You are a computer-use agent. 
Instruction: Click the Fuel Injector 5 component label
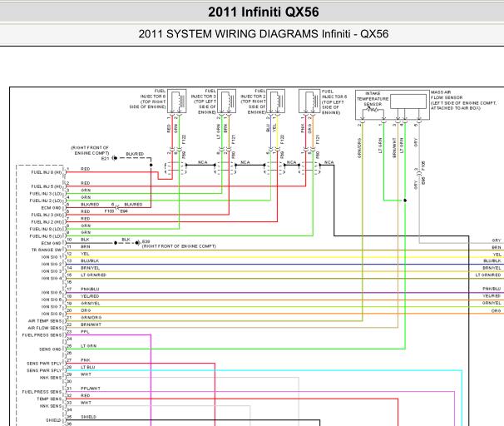(334, 102)
